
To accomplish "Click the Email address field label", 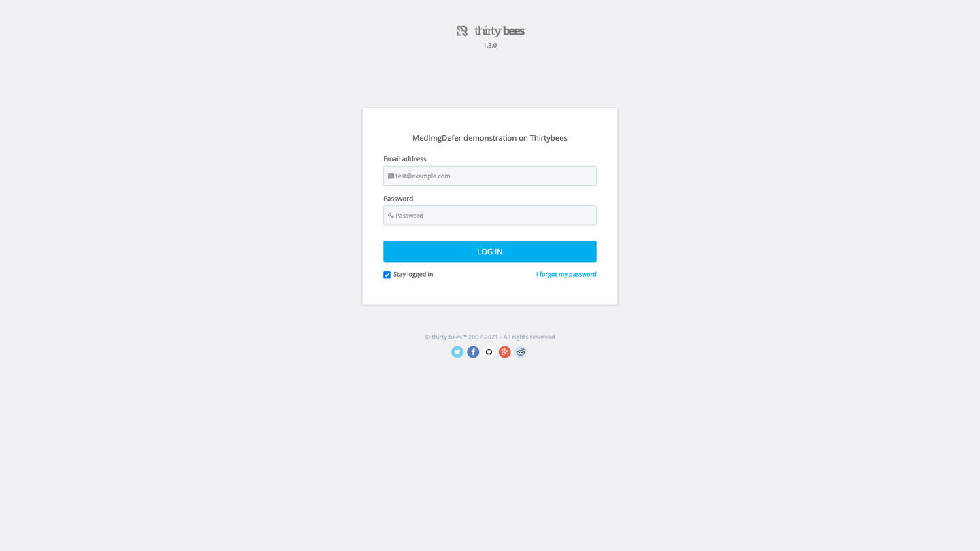I will coord(405,158).
